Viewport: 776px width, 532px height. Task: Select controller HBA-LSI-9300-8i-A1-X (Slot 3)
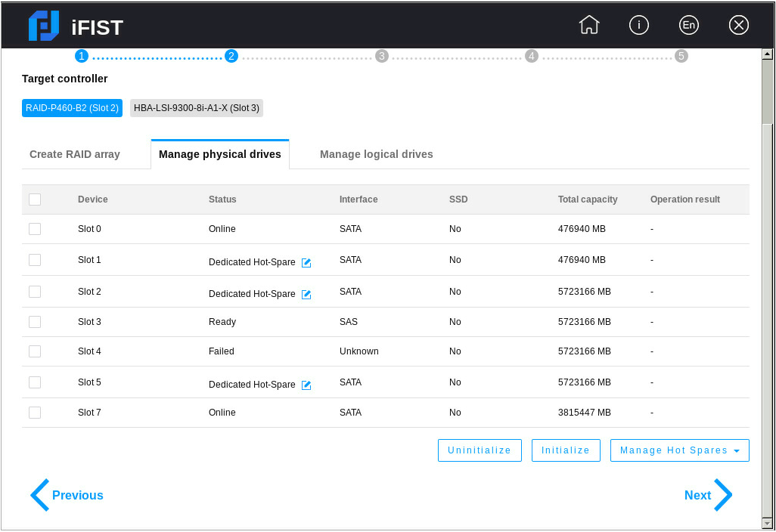(197, 108)
